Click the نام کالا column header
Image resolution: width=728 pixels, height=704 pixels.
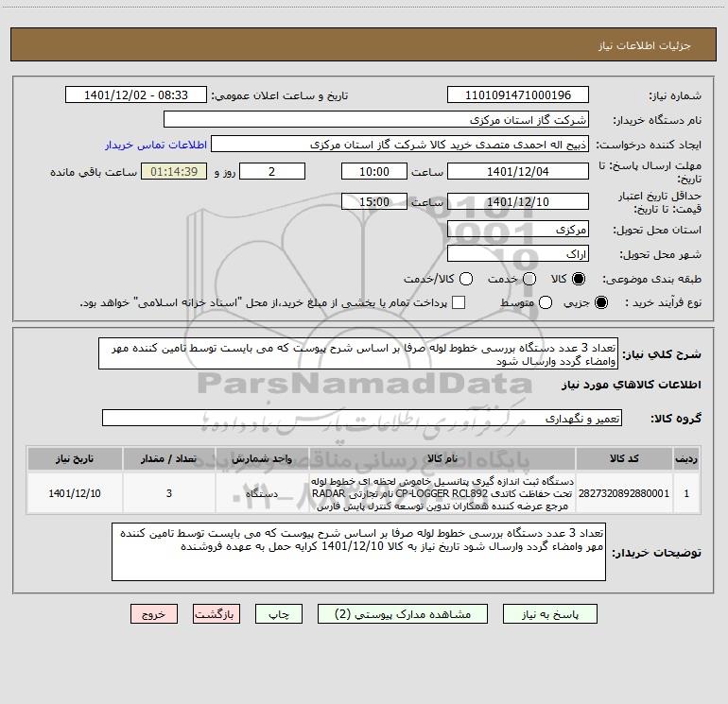pyautogui.click(x=442, y=458)
